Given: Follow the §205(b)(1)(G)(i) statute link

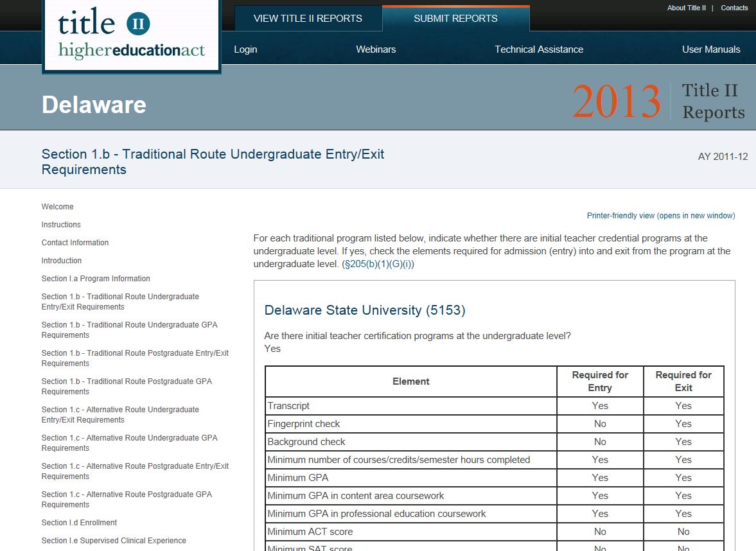Looking at the screenshot, I should 378,264.
